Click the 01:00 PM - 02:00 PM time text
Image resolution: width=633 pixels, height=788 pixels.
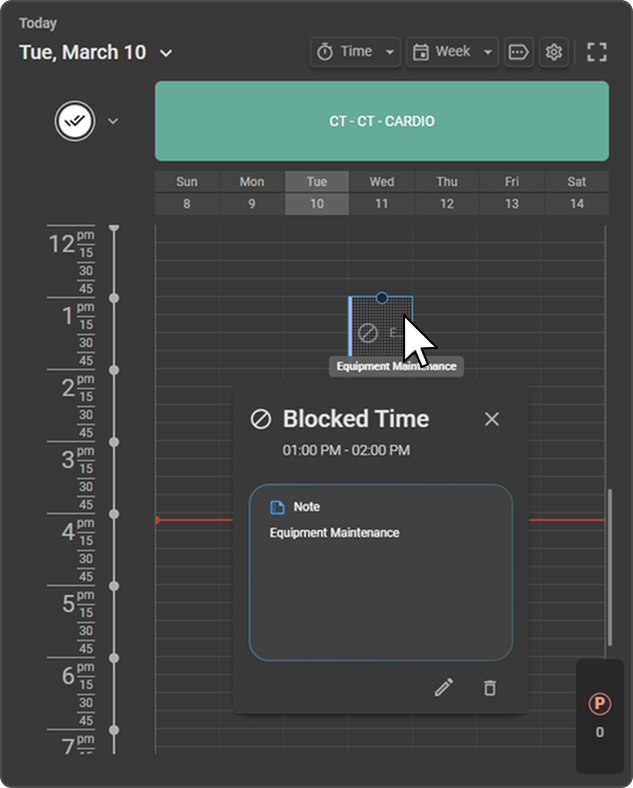click(346, 450)
